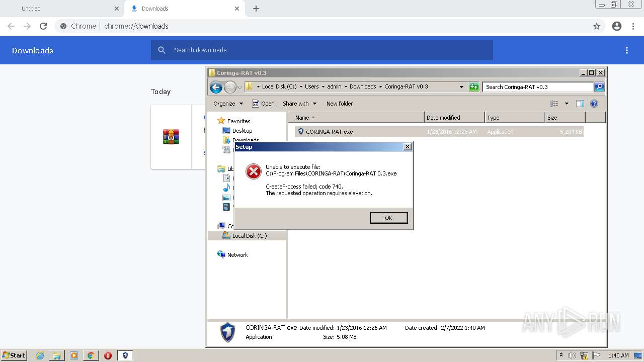Screen dimensions: 644x362
Task: Refresh the Explorer folder view
Action: (x=474, y=87)
